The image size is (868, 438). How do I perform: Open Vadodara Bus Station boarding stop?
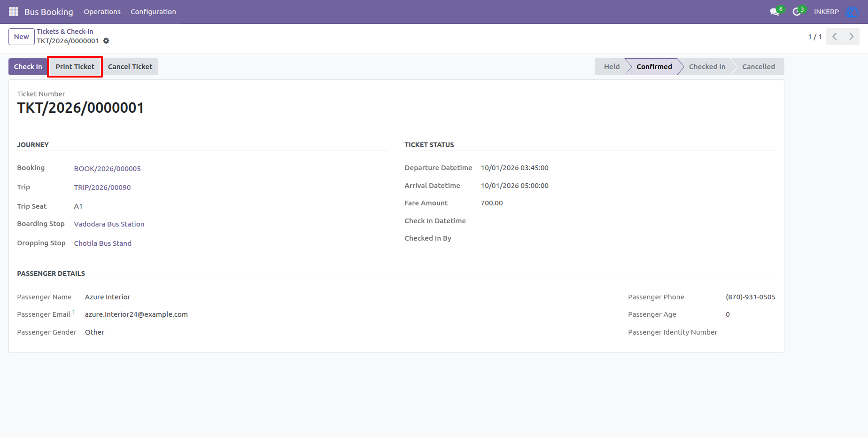[109, 224]
